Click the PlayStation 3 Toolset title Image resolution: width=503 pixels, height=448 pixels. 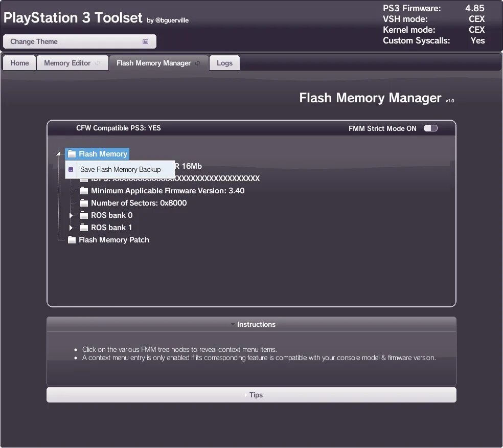tap(73, 18)
